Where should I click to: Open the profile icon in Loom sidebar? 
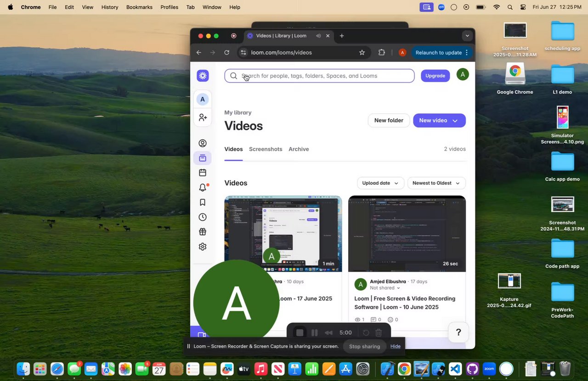coord(203,143)
